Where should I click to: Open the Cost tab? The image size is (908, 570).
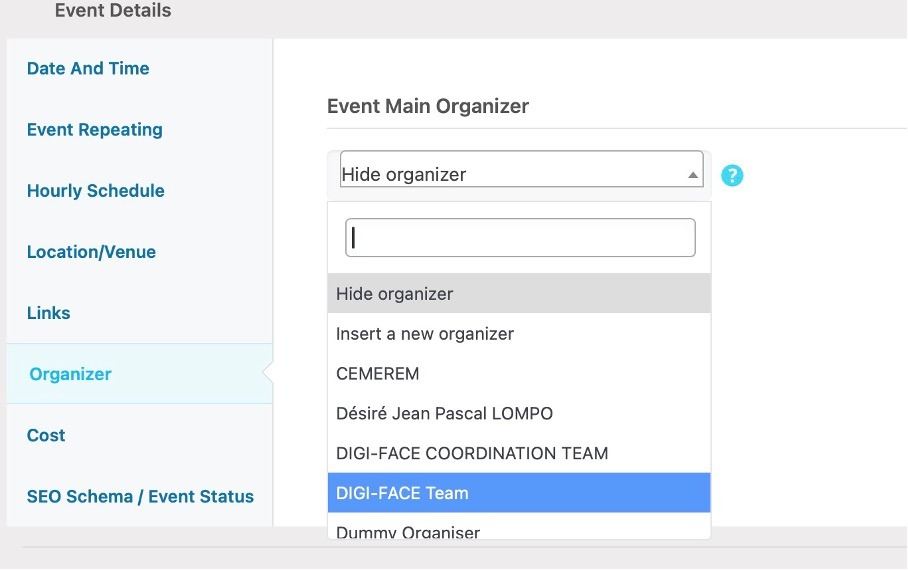point(46,435)
